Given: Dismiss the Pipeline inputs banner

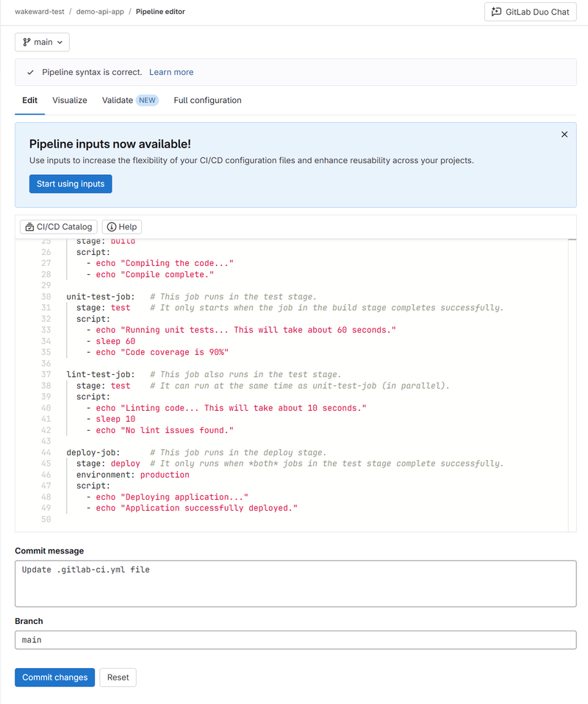Looking at the screenshot, I should 564,134.
